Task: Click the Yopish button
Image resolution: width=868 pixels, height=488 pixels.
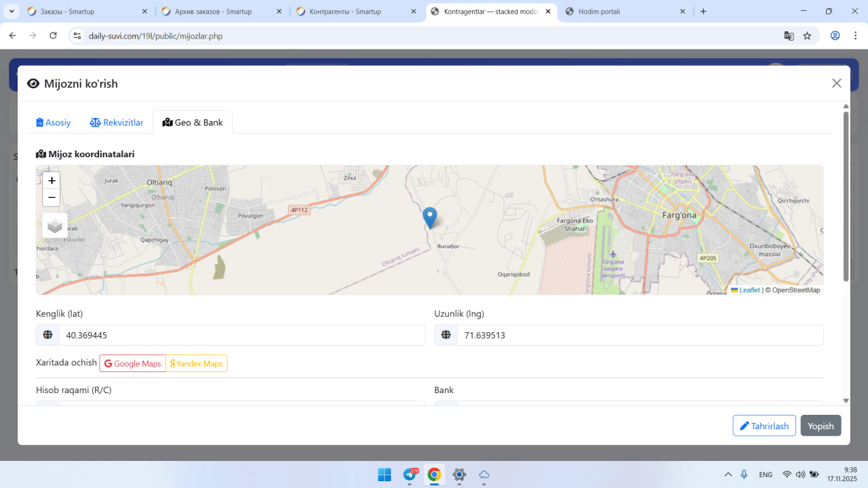Action: 821,426
